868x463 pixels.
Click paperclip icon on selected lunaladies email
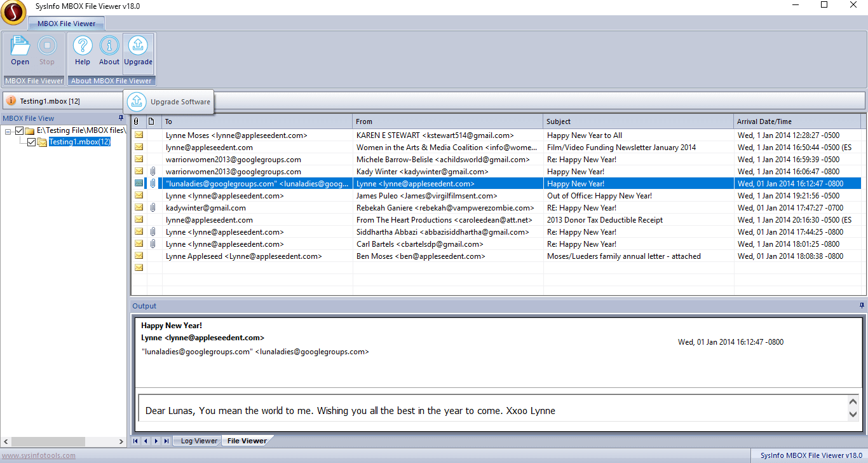pos(153,183)
